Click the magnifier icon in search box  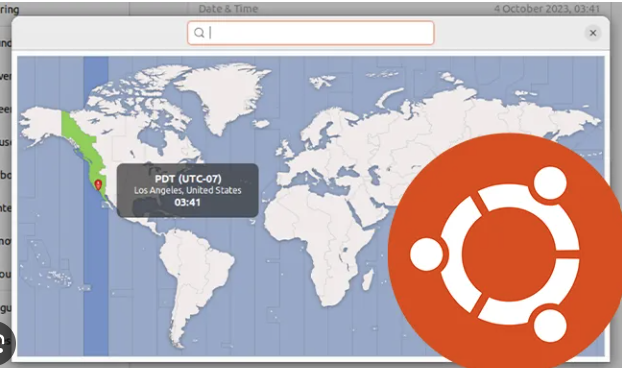coord(199,33)
